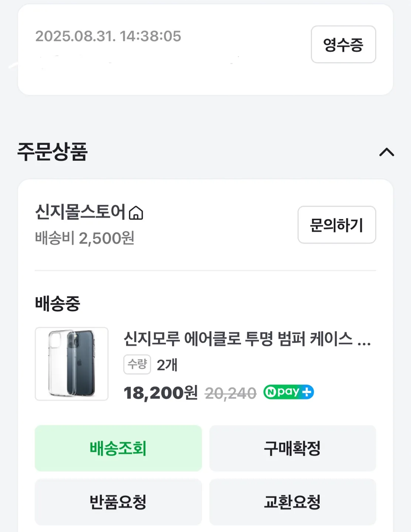Open the phone case product thumbnail
The width and height of the screenshot is (411, 532).
(x=72, y=364)
